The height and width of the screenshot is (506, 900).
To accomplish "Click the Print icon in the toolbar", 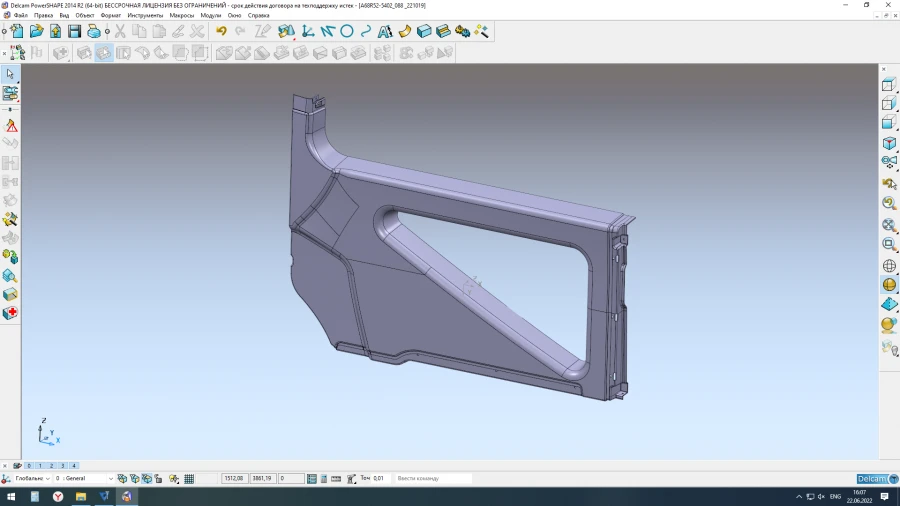I will pyautogui.click(x=94, y=31).
